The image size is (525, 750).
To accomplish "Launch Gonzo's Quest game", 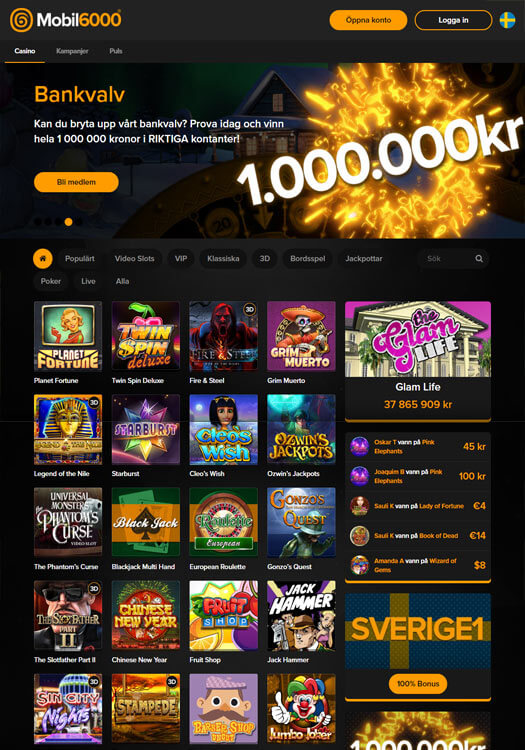I will (x=301, y=522).
